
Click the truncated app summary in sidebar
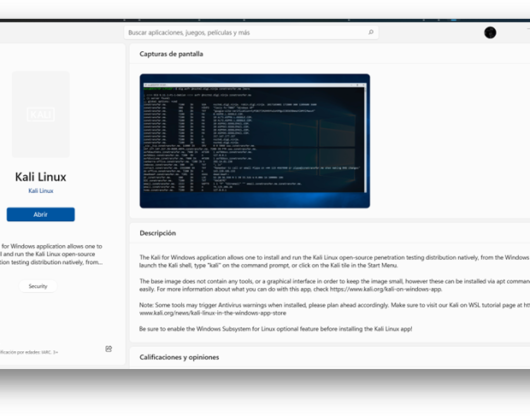click(x=51, y=254)
